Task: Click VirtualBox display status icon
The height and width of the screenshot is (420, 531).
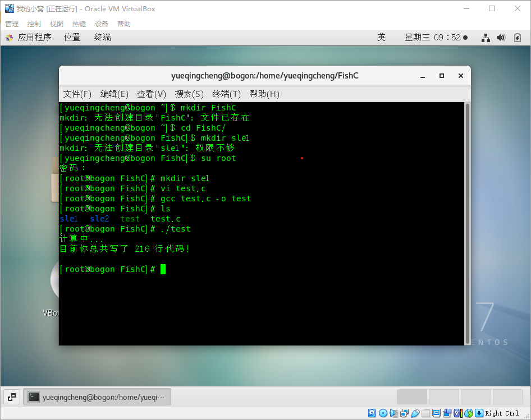Action: 437,413
